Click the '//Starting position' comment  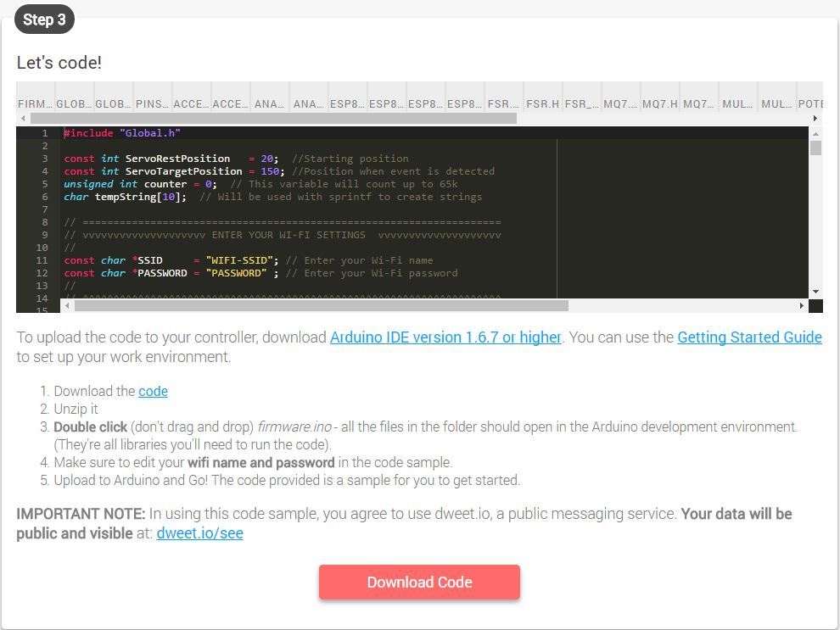pos(350,159)
